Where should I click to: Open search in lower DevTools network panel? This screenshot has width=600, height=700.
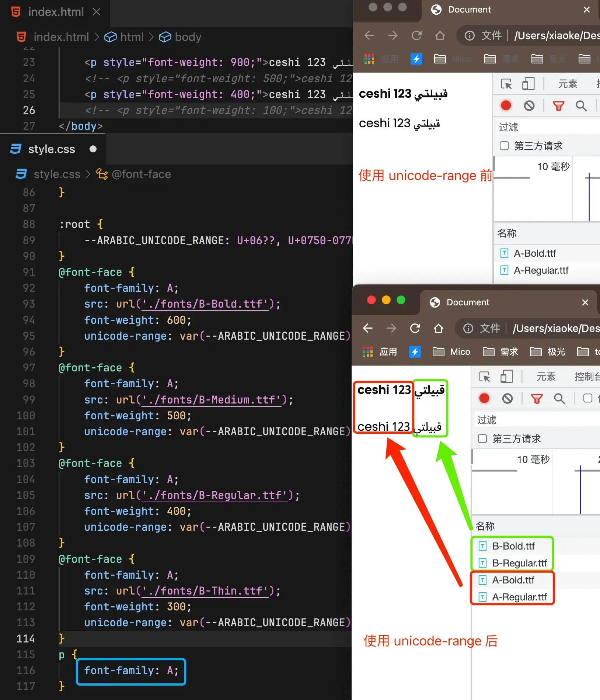coord(559,398)
